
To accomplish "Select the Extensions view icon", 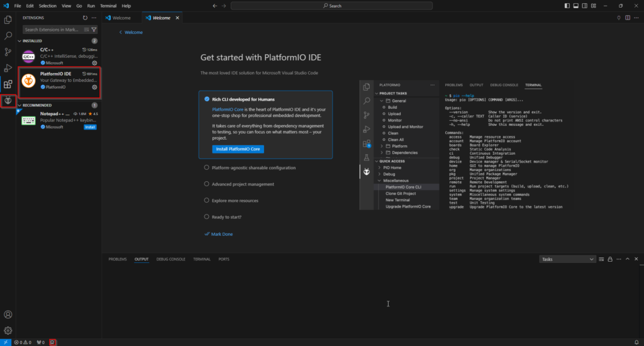I will tap(8, 84).
